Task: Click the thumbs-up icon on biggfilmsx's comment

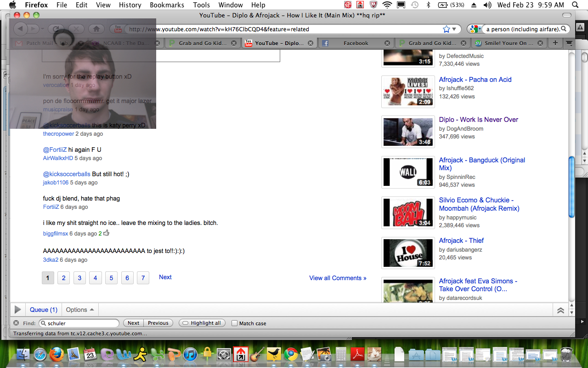Action: tap(107, 233)
